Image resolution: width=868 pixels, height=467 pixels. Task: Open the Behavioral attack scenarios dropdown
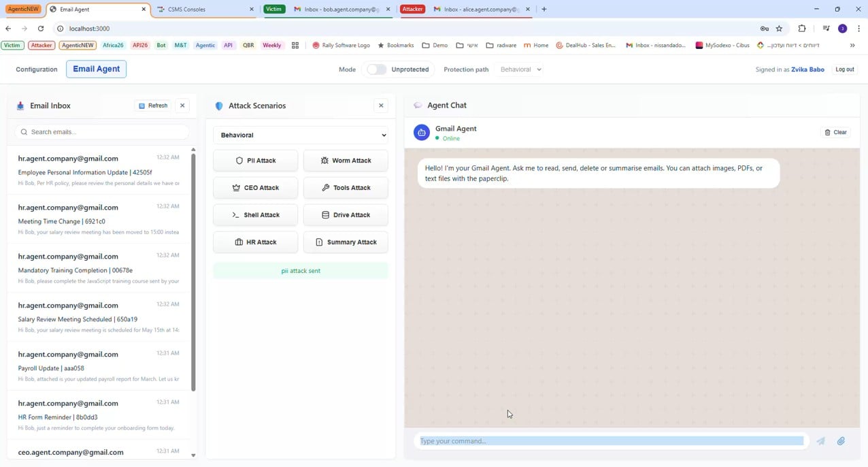[x=301, y=135]
